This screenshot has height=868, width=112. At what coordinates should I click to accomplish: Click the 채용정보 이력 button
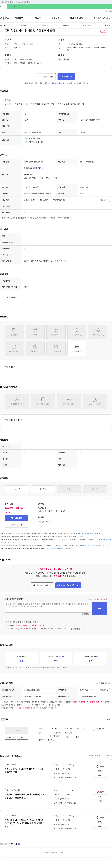tap(100, 729)
